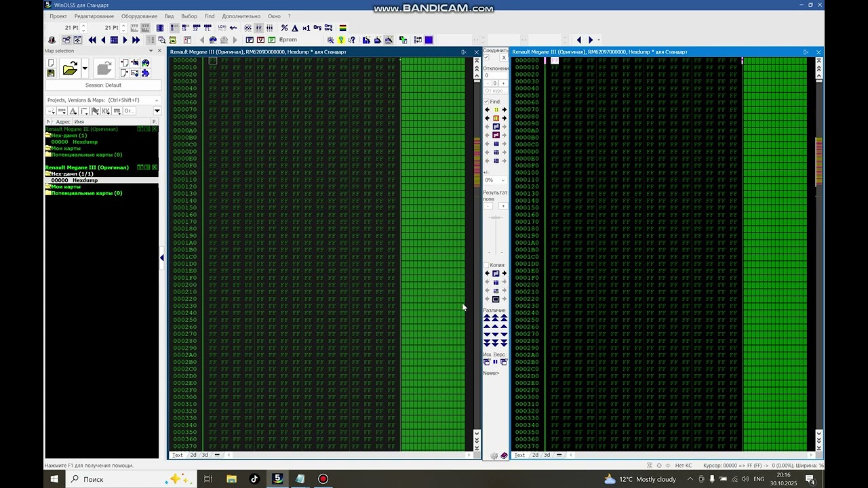Click the Session: Default button
Viewport: 868px width, 488px height.
point(103,85)
